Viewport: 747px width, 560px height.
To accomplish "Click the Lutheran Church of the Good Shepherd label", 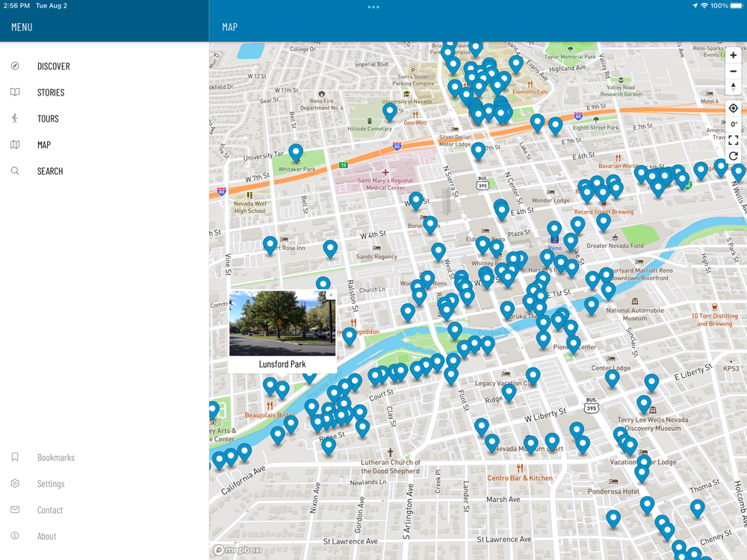I will pyautogui.click(x=390, y=467).
